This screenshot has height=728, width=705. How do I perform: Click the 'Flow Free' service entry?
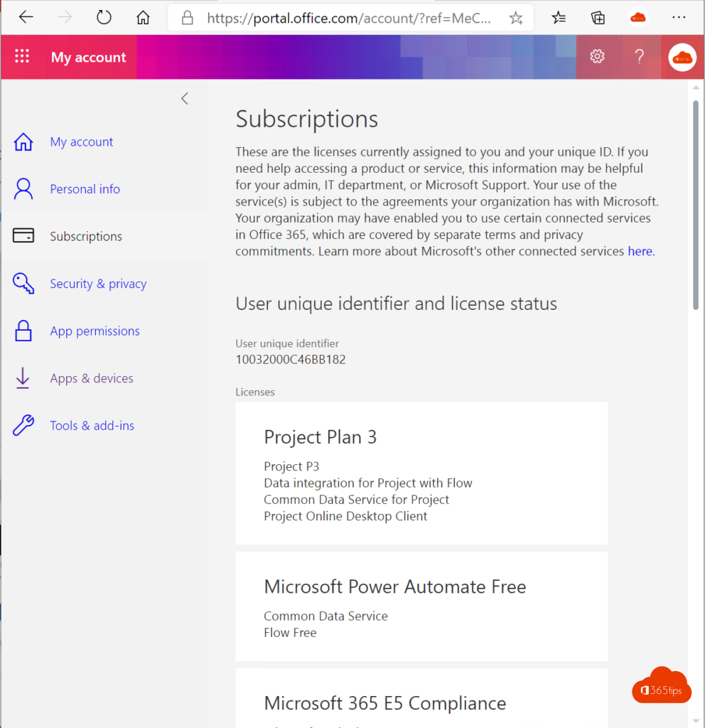[x=290, y=633]
